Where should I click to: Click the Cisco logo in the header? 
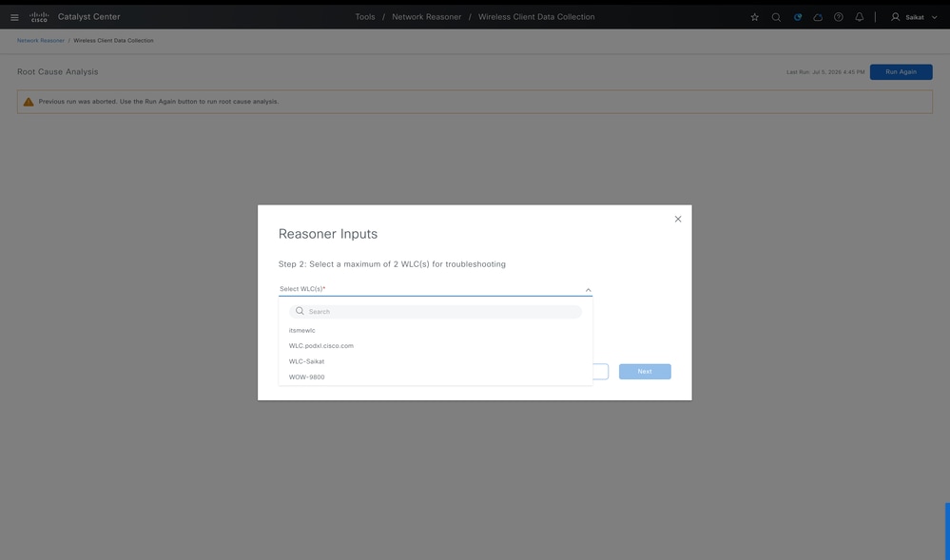coord(39,17)
